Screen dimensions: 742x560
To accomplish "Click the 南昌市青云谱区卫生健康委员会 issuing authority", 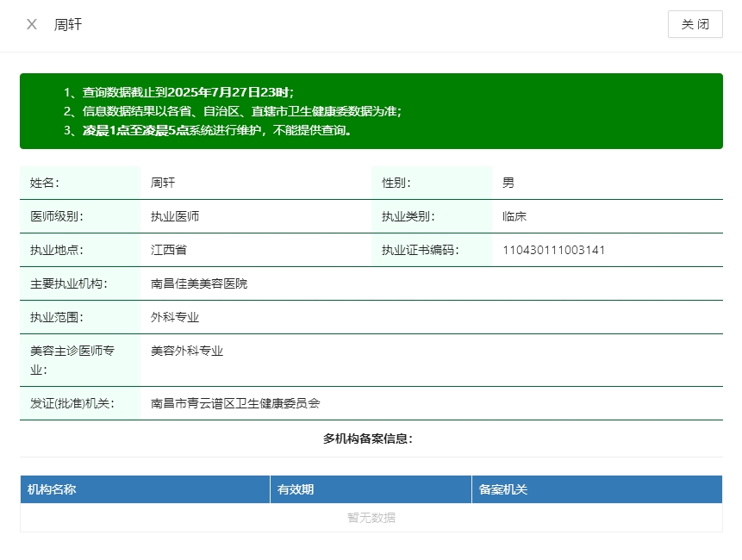I will [235, 403].
